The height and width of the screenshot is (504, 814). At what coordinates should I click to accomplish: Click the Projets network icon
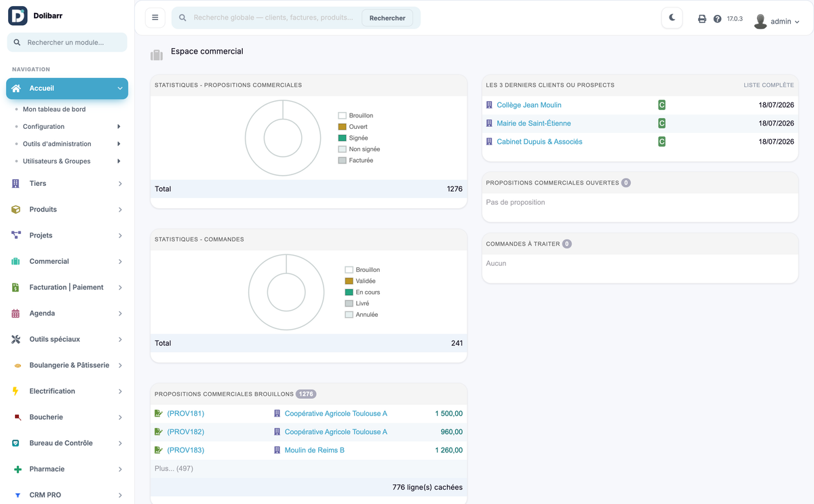pyautogui.click(x=16, y=235)
